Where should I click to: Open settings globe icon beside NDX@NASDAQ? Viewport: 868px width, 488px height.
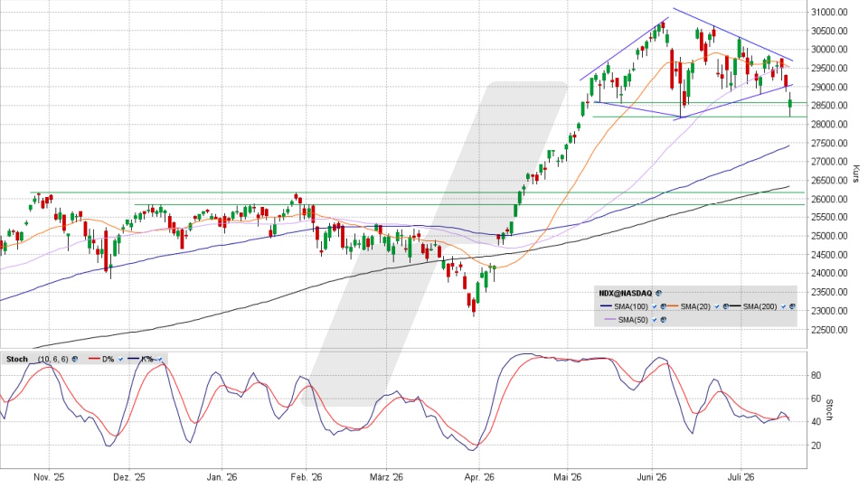659,293
